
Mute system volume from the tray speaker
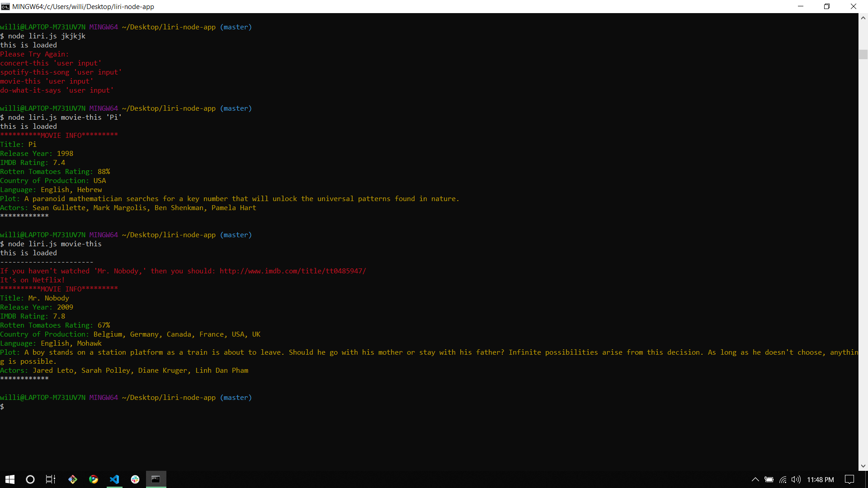(x=796, y=479)
